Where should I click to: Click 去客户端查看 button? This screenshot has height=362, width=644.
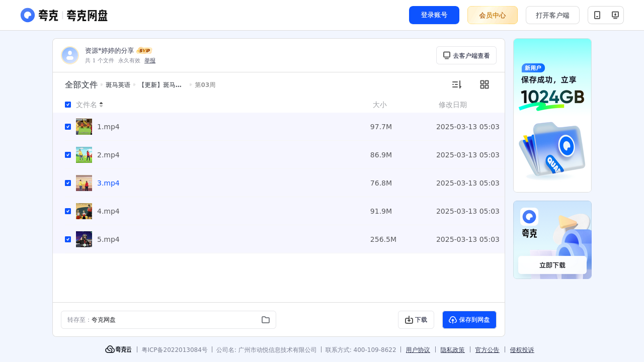coord(466,55)
